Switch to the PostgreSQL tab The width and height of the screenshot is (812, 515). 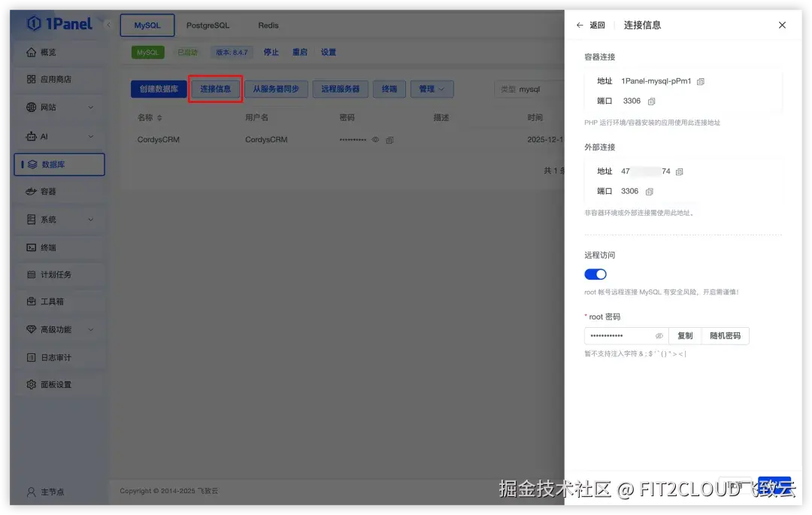208,26
